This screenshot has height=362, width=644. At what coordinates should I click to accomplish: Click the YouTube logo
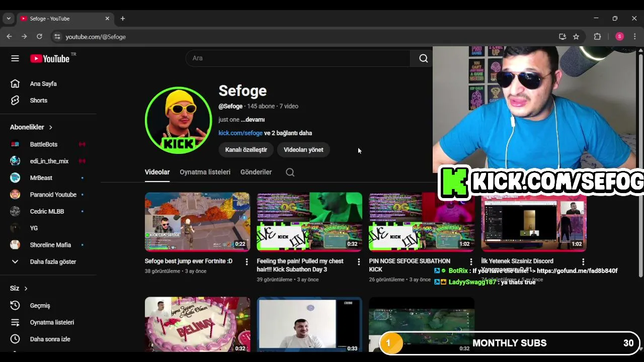click(50, 58)
